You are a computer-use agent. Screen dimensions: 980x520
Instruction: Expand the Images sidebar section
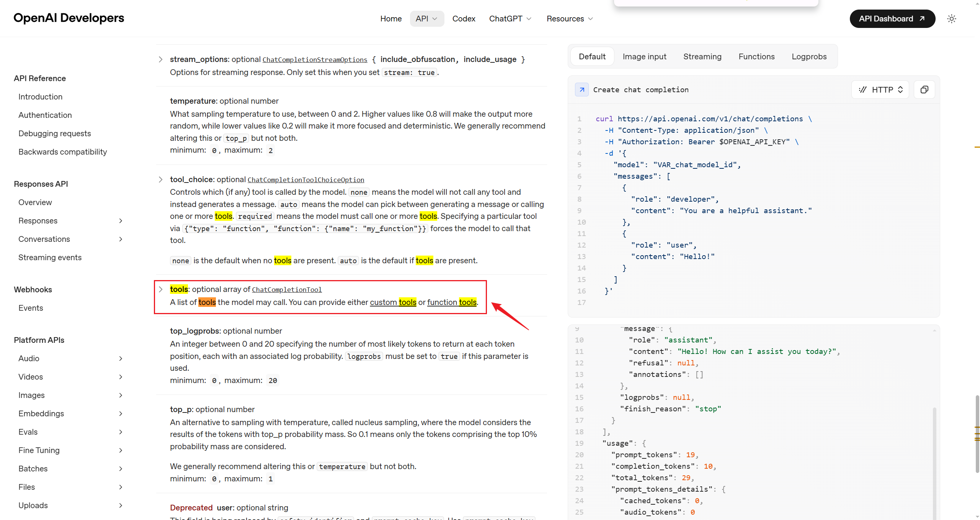(121, 395)
